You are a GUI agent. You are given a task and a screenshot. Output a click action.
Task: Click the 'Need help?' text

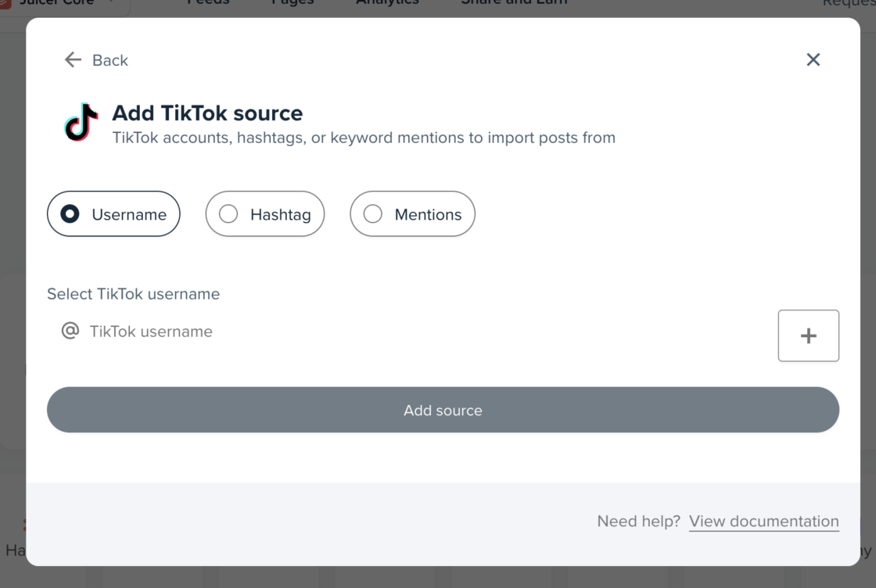pos(638,521)
